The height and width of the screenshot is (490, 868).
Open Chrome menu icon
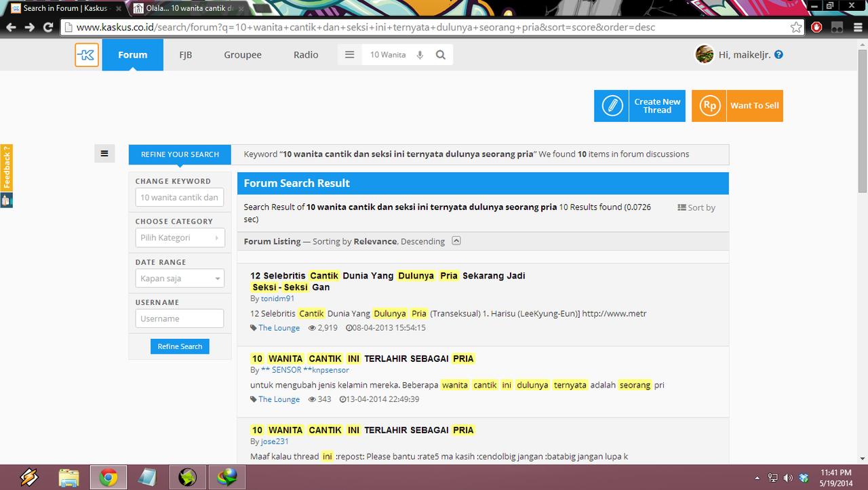pyautogui.click(x=856, y=27)
